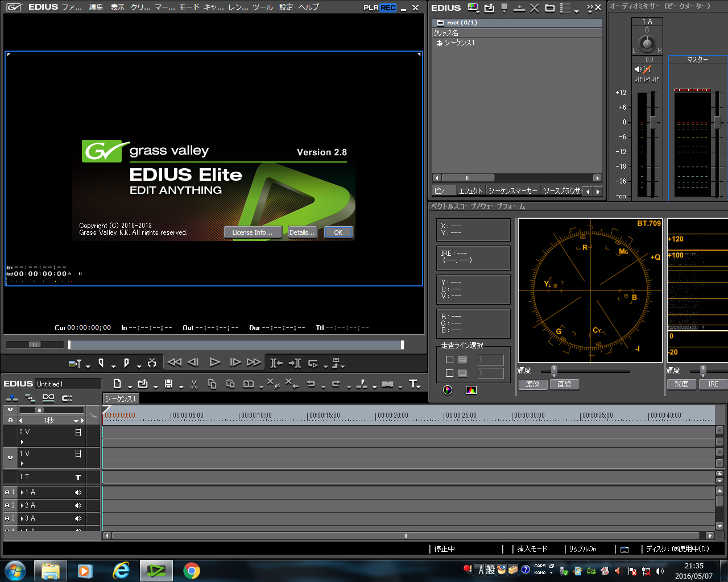Viewport: 728px width, 582px height.
Task: Open the 設定 menu
Action: click(286, 7)
